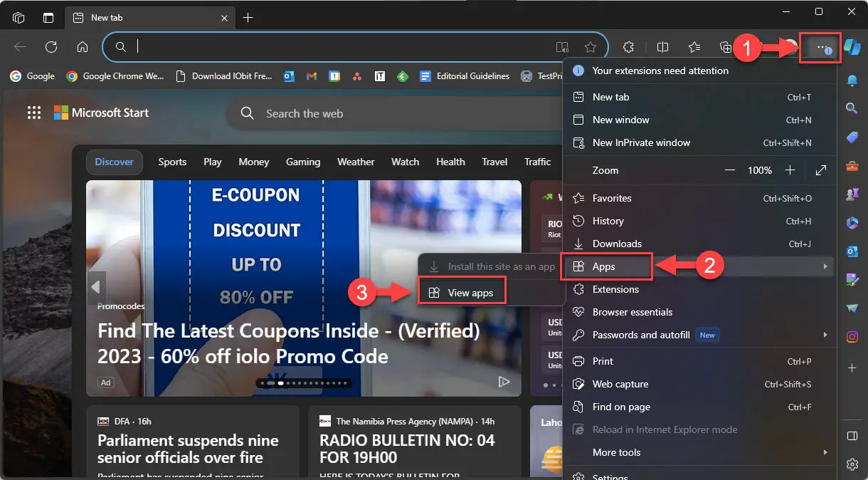This screenshot has width=868, height=480.
Task: Open Image Creator icon in sidebar
Action: click(852, 280)
